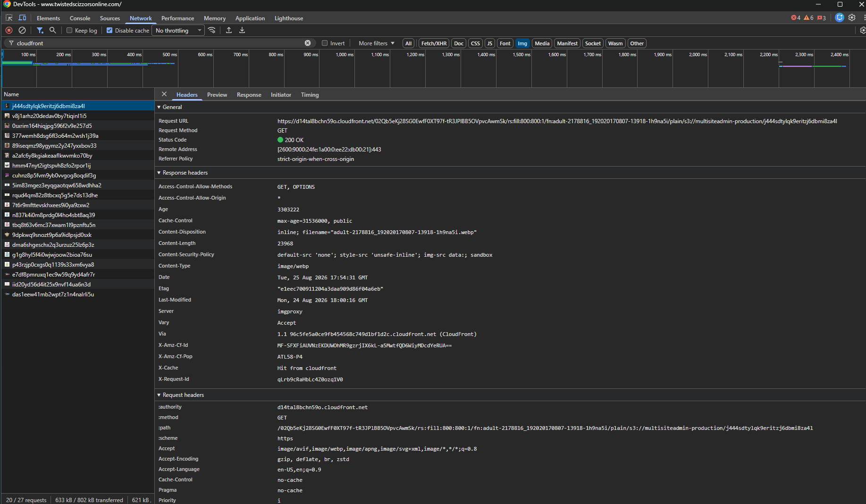Select request hmm47nyt2igtspvh8zfo2rpor1ij
Viewport: 866px width, 504px height.
click(77, 166)
